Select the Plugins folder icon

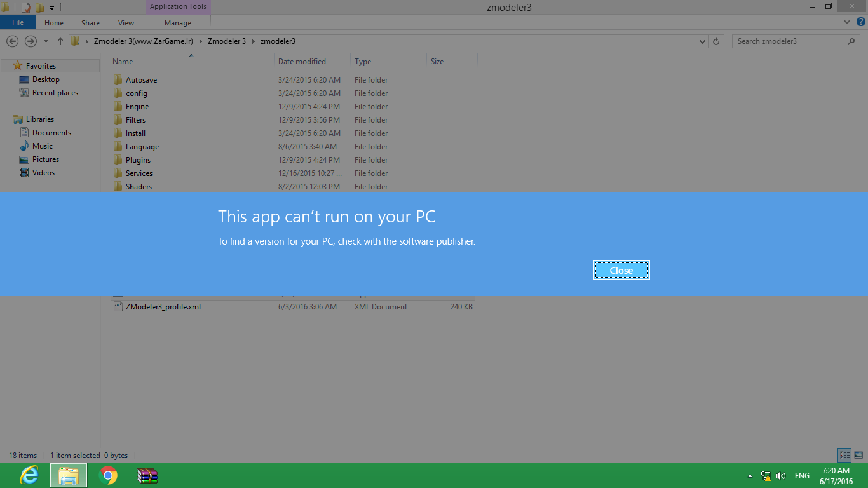118,160
